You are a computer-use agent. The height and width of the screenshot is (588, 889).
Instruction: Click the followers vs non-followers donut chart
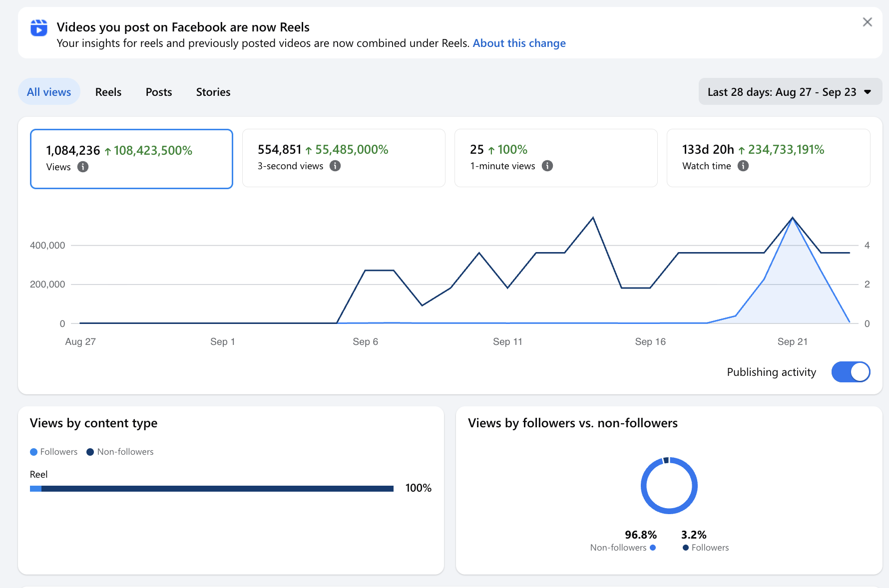pos(669,486)
